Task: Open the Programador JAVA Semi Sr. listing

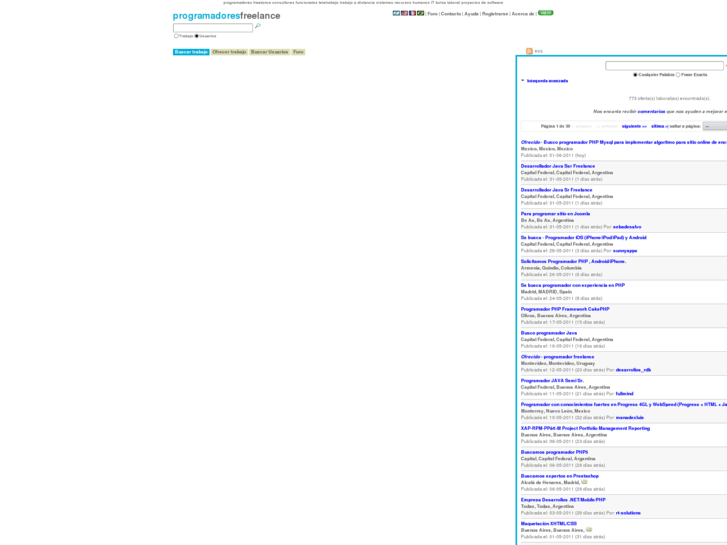Action: (x=552, y=381)
